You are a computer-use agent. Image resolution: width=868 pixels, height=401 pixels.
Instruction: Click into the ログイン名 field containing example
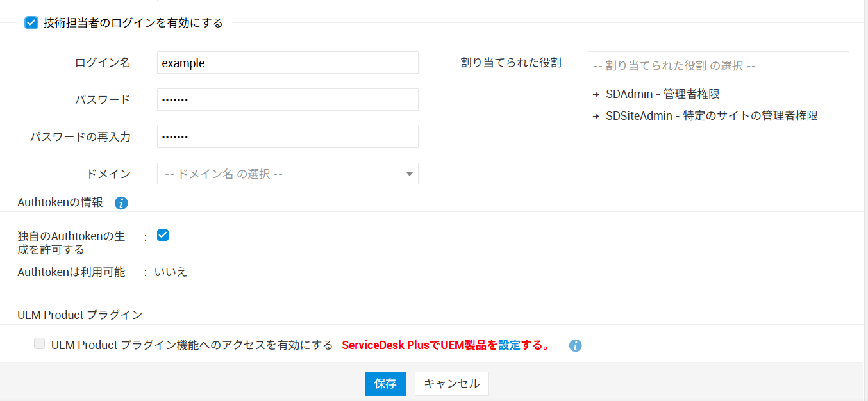287,63
